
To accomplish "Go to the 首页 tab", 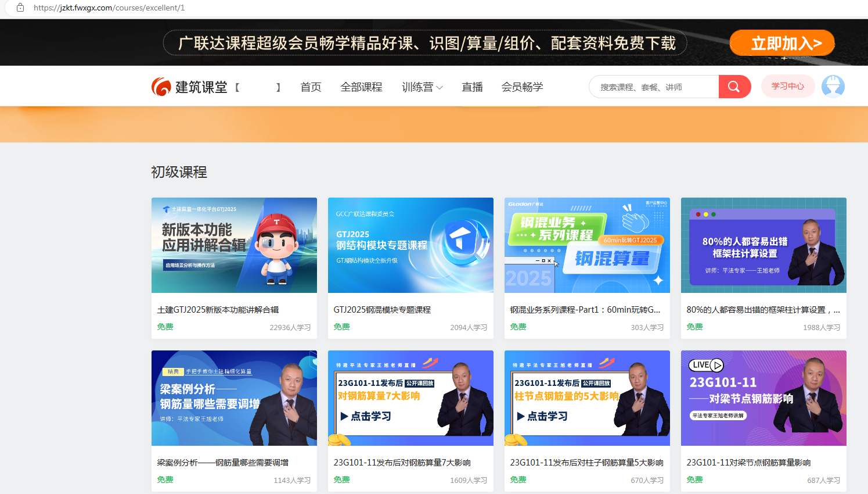I will [x=311, y=87].
